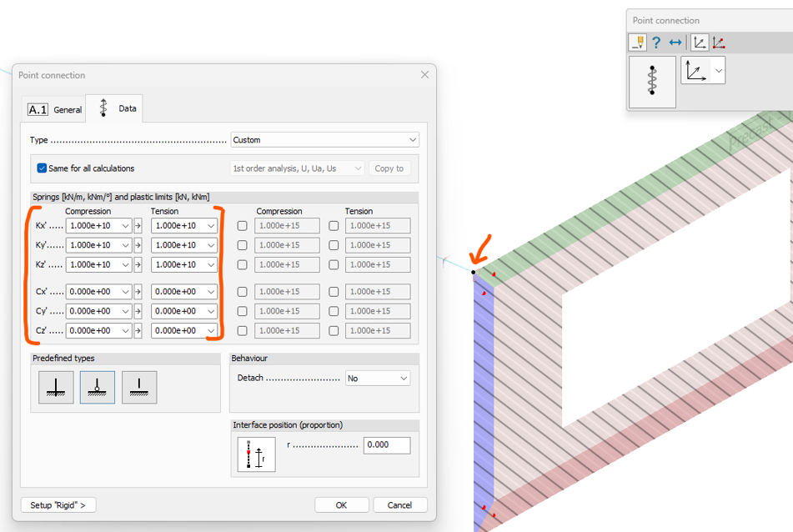Uncheck Same for all calculations
Viewport: 793px width, 532px height.
[42, 168]
